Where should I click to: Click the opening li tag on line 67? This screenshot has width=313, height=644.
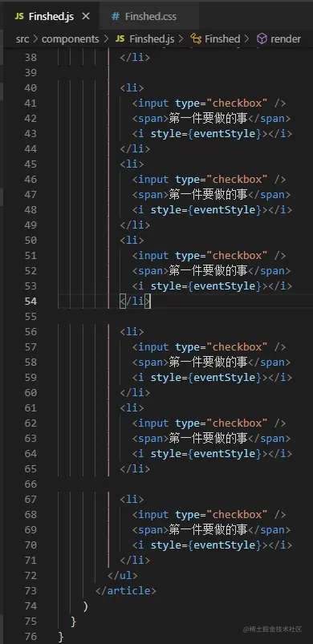coord(132,499)
